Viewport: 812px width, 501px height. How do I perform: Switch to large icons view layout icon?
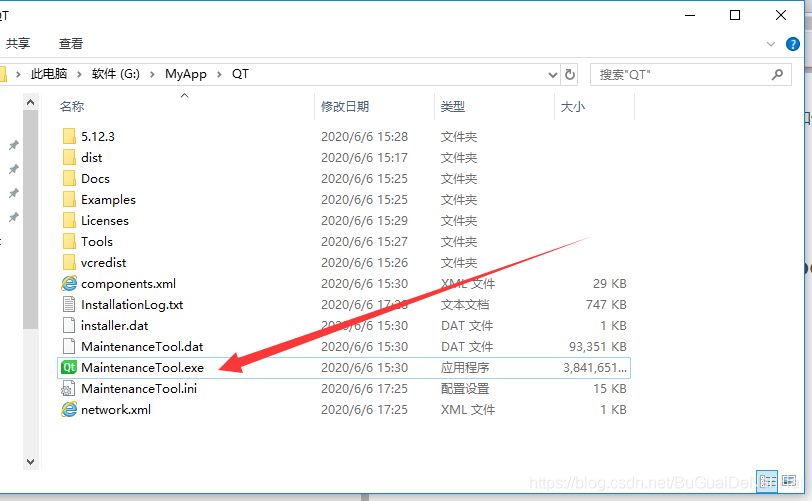point(789,481)
